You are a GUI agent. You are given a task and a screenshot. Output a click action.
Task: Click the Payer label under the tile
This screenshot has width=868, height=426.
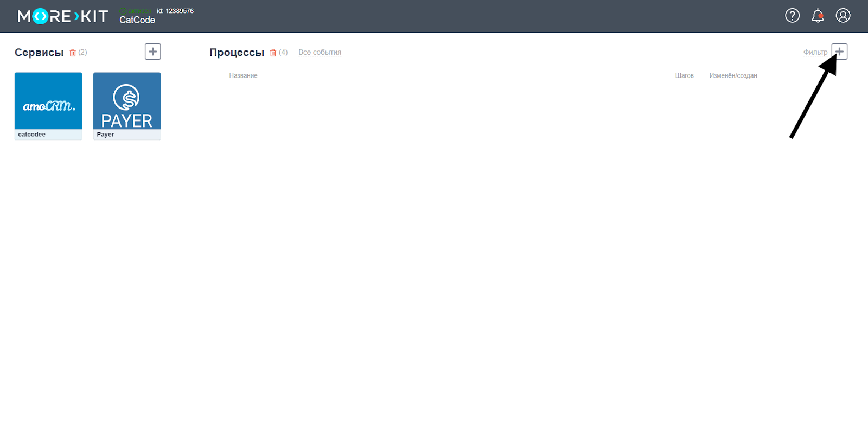(x=105, y=135)
